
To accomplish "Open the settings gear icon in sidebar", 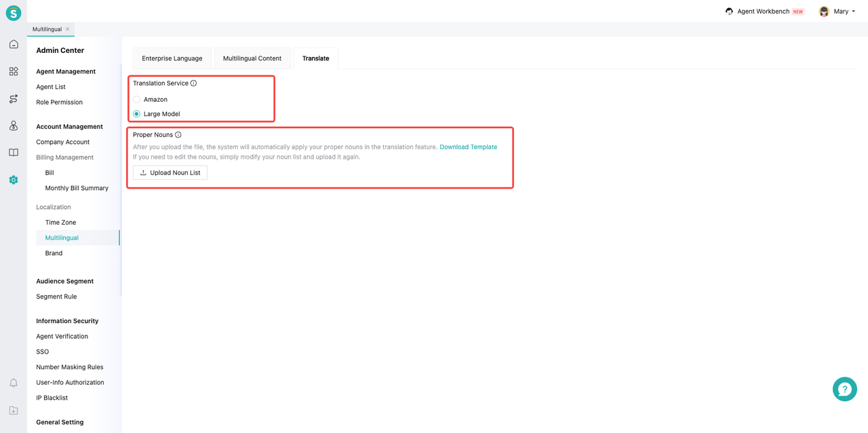I will (14, 180).
